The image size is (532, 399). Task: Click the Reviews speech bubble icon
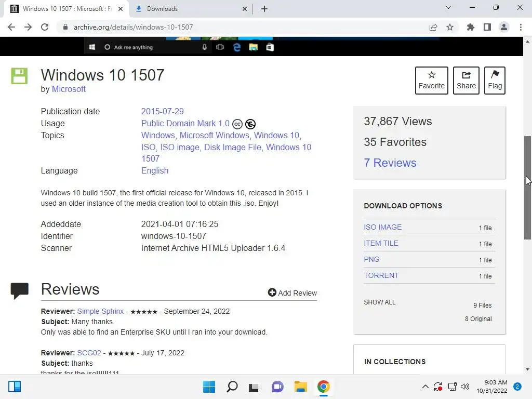(x=20, y=291)
